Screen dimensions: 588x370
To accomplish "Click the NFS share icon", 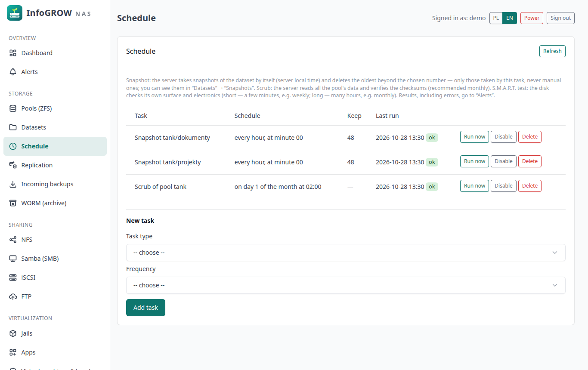I will (13, 240).
